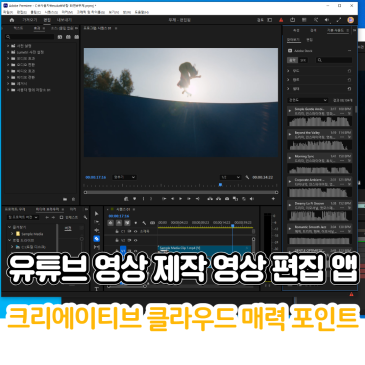Screen dimensions: 365x365
Task: Expand the Sample Media bin
Action: click(x=12, y=234)
